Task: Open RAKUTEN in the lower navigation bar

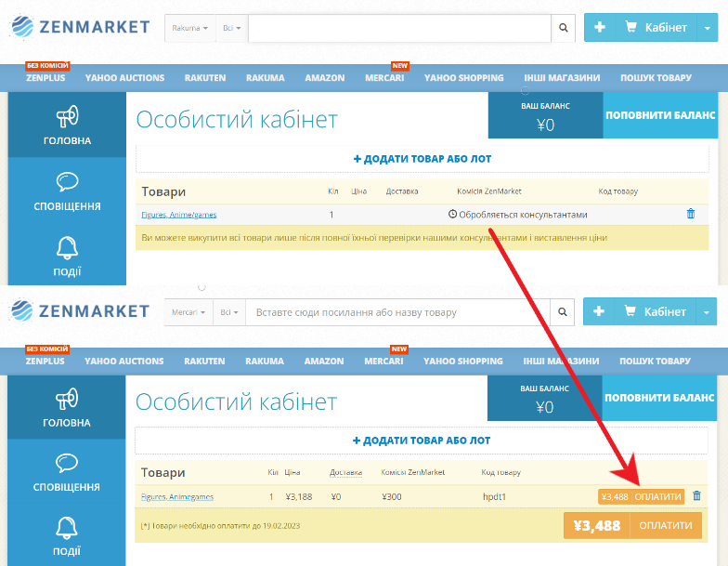Action: point(204,361)
